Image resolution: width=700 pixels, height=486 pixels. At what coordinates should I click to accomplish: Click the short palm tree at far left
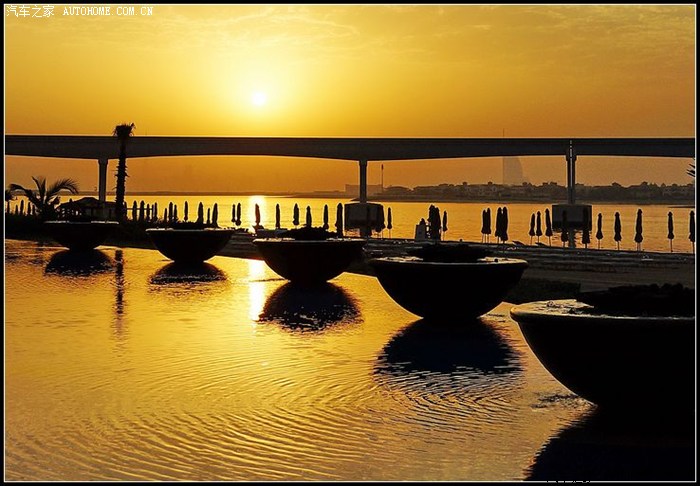43,196
